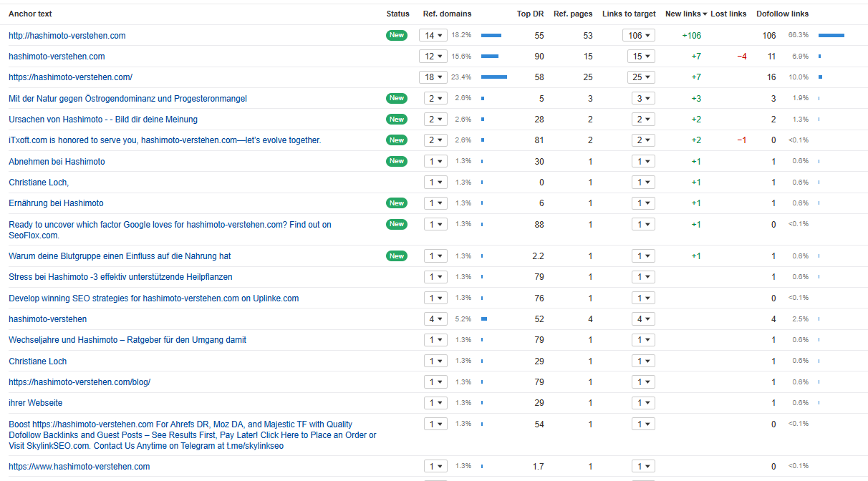
Task: Open the https://hashimoto-verstehen.com/blog/ anchor link
Action: pos(79,382)
